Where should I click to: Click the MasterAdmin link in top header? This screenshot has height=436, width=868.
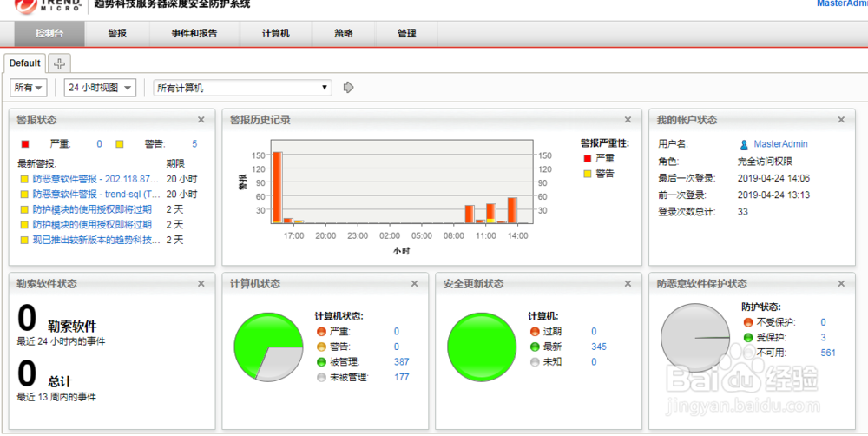coord(842,3)
